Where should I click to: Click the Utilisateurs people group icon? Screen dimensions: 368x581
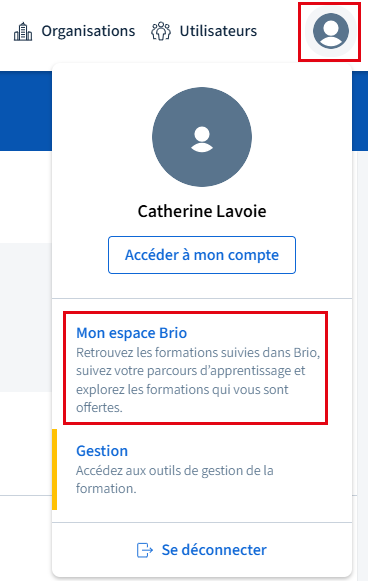[161, 31]
